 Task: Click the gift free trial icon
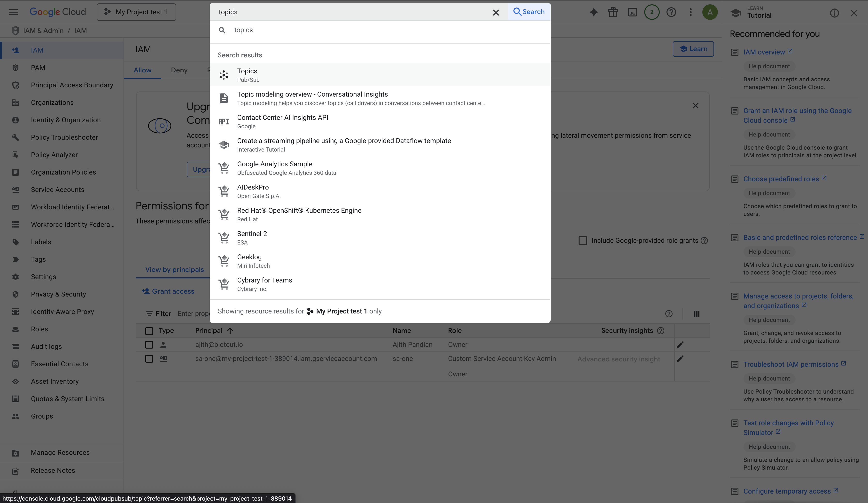click(x=613, y=12)
